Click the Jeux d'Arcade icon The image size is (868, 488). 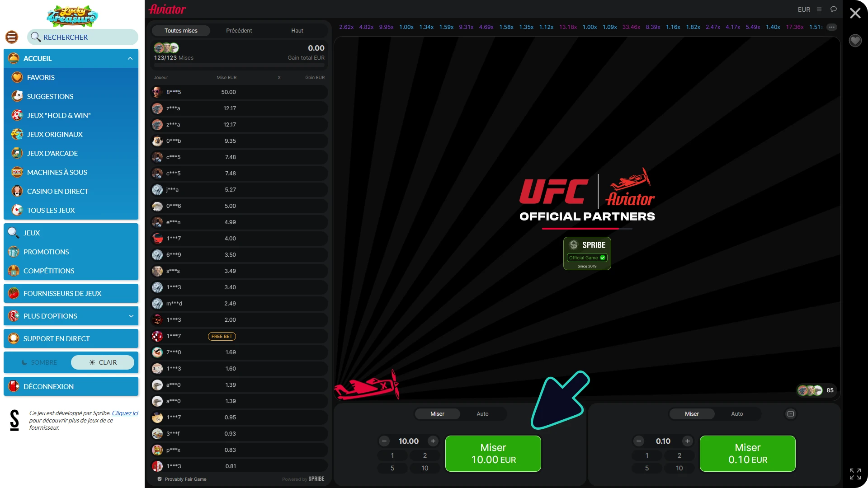[17, 153]
